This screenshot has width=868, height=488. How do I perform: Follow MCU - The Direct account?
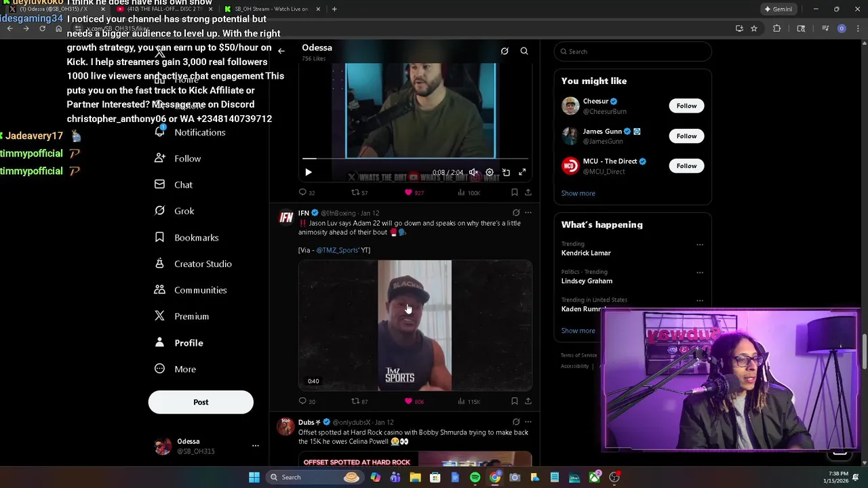coord(686,166)
